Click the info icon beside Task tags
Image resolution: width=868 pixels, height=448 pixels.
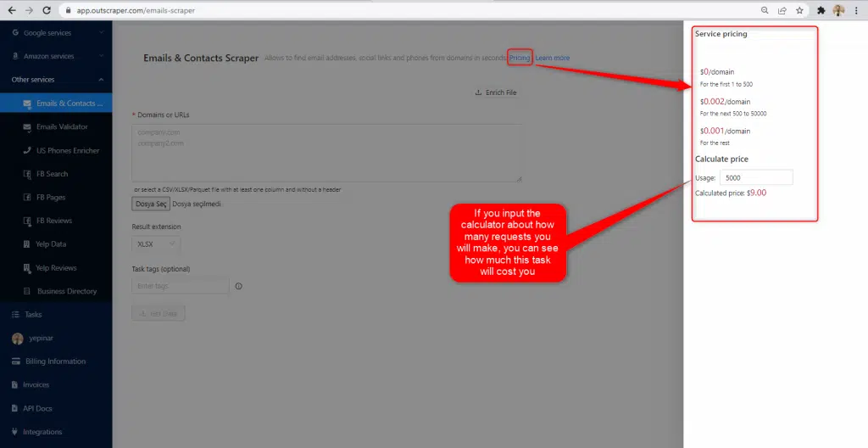(x=238, y=286)
